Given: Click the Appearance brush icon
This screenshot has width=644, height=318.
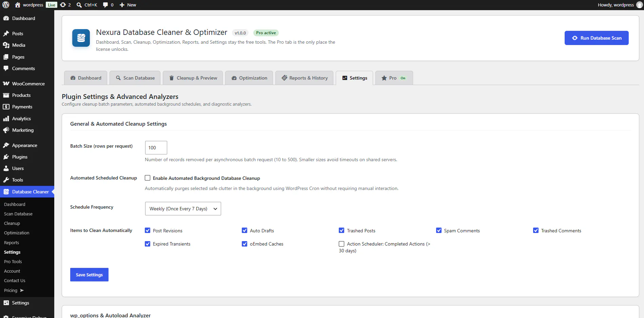Looking at the screenshot, I should [6, 145].
